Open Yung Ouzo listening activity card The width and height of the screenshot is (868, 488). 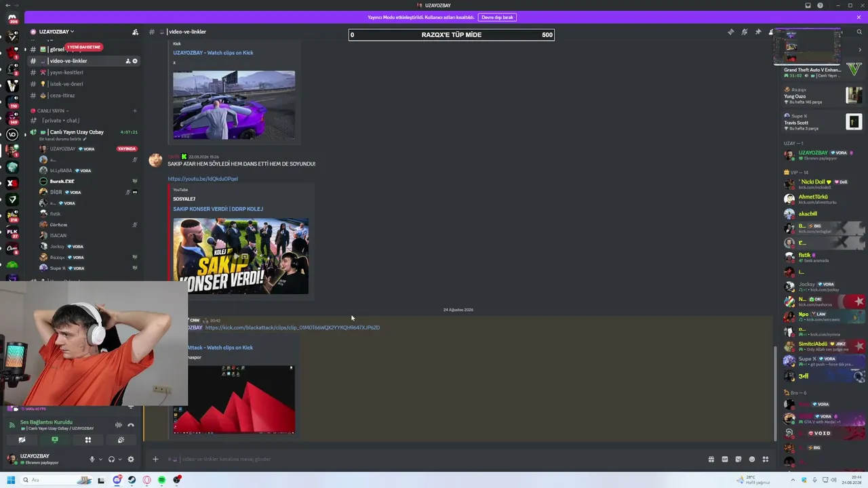click(823, 96)
